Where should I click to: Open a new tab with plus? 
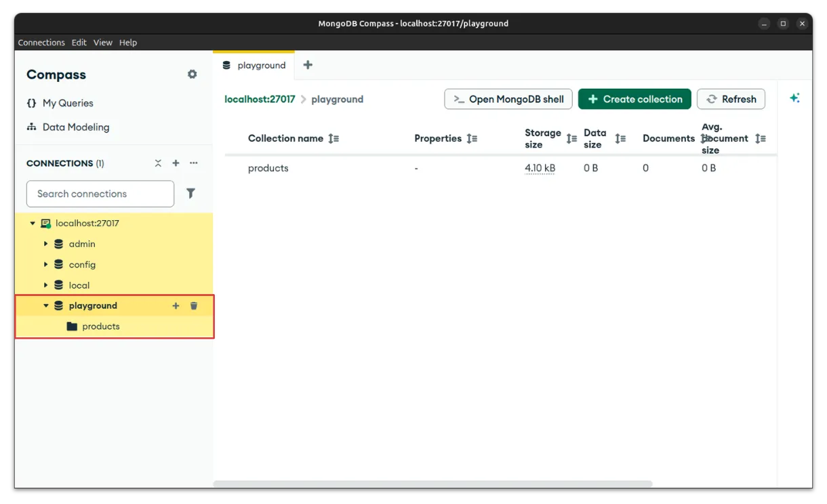click(308, 65)
